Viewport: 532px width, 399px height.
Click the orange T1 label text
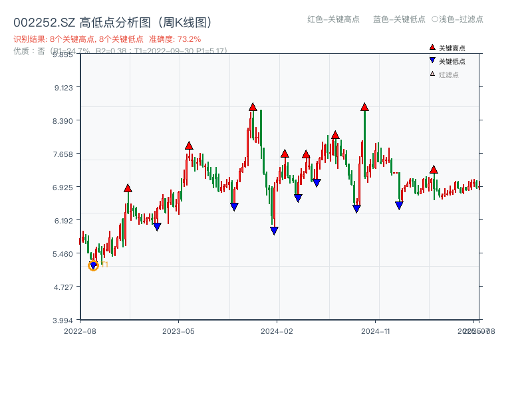[x=105, y=264]
